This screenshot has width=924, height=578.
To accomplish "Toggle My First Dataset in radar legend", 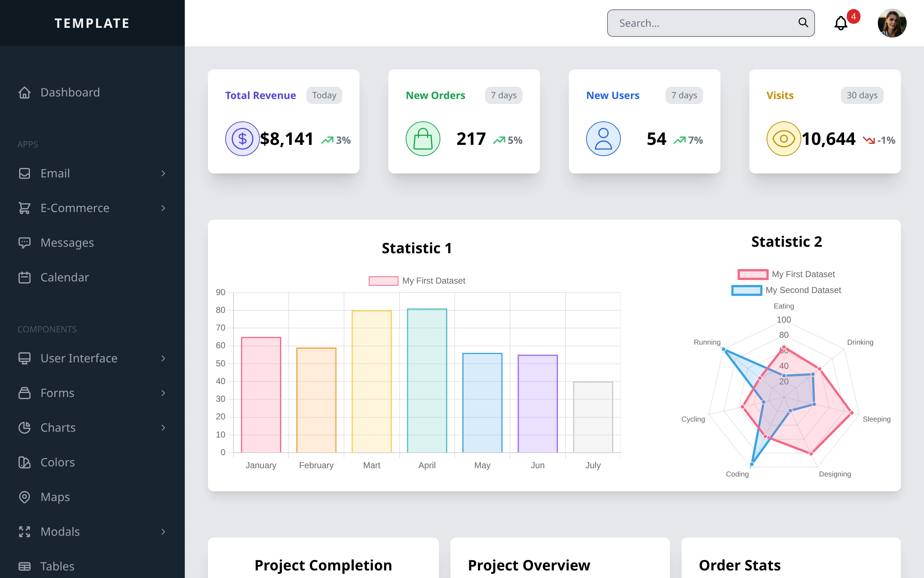I will click(786, 274).
